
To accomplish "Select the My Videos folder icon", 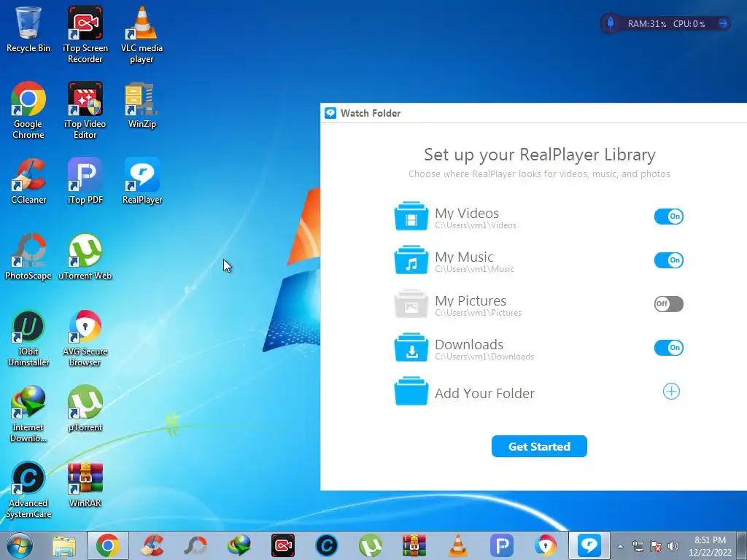I will tap(411, 216).
